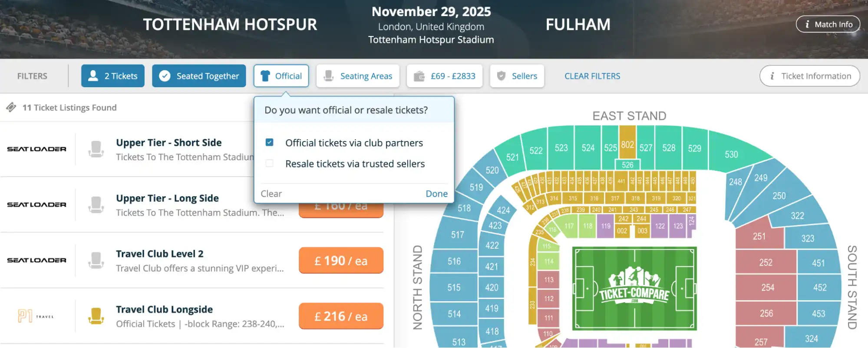This screenshot has width=868, height=348.
Task: Open the £69 - £2833 price range control
Action: tap(445, 76)
